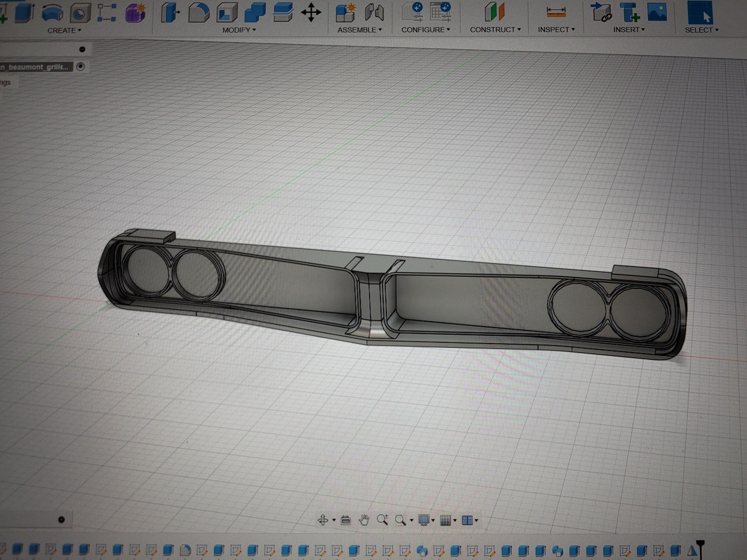747x560 pixels.
Task: Open the Display Settings dropdown arrow
Action: 433,521
